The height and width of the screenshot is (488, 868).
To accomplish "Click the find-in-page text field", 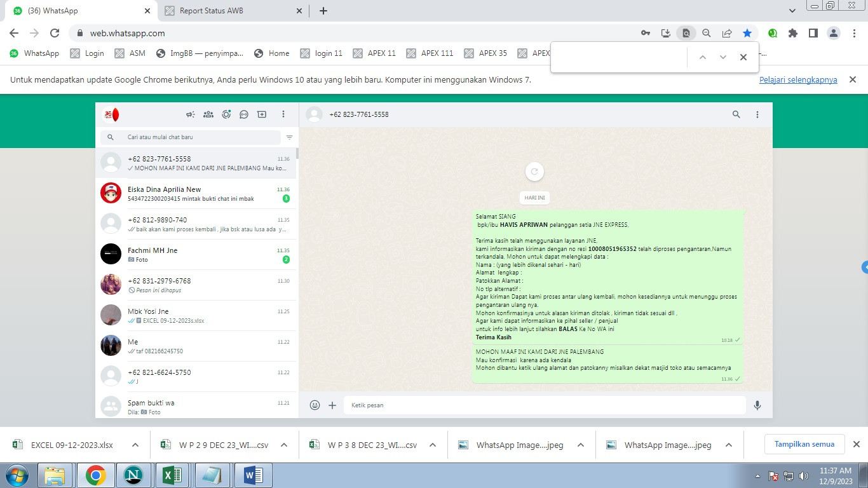I will pyautogui.click(x=620, y=57).
